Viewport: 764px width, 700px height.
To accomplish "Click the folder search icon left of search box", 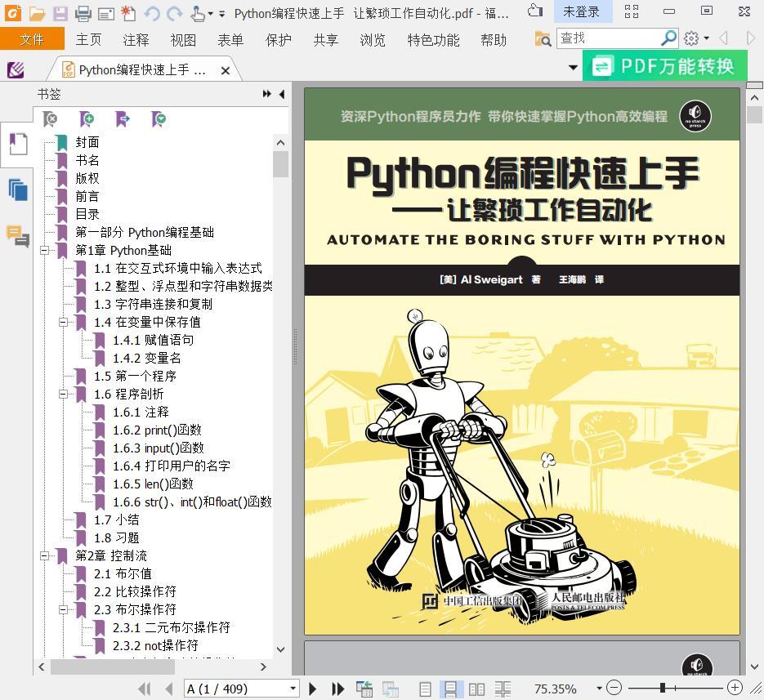I will 543,38.
